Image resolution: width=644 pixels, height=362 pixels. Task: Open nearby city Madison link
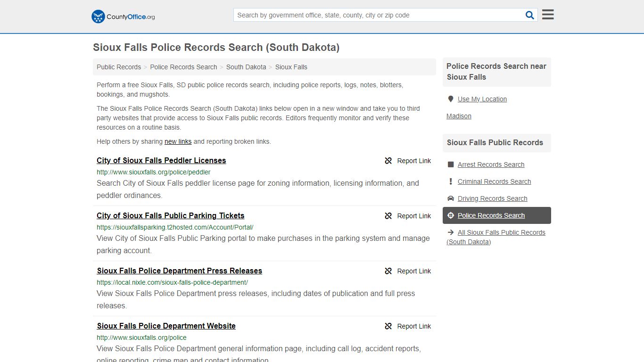pyautogui.click(x=459, y=116)
